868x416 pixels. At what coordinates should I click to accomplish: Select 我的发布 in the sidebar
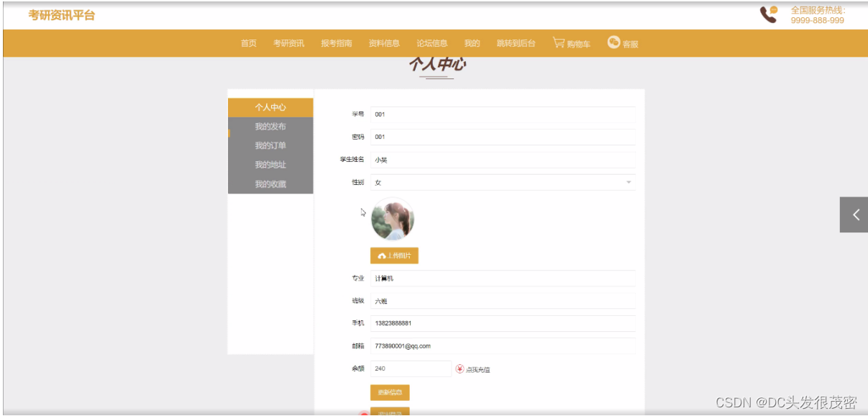pos(270,127)
